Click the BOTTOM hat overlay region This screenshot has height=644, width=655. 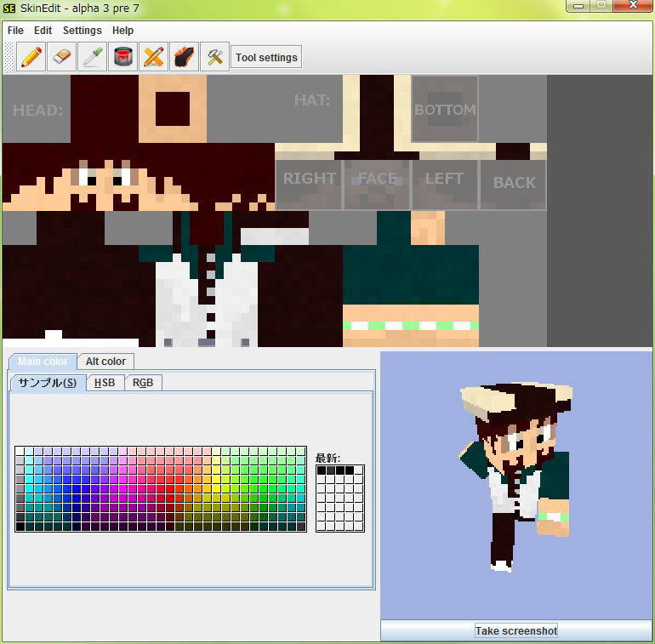point(445,109)
